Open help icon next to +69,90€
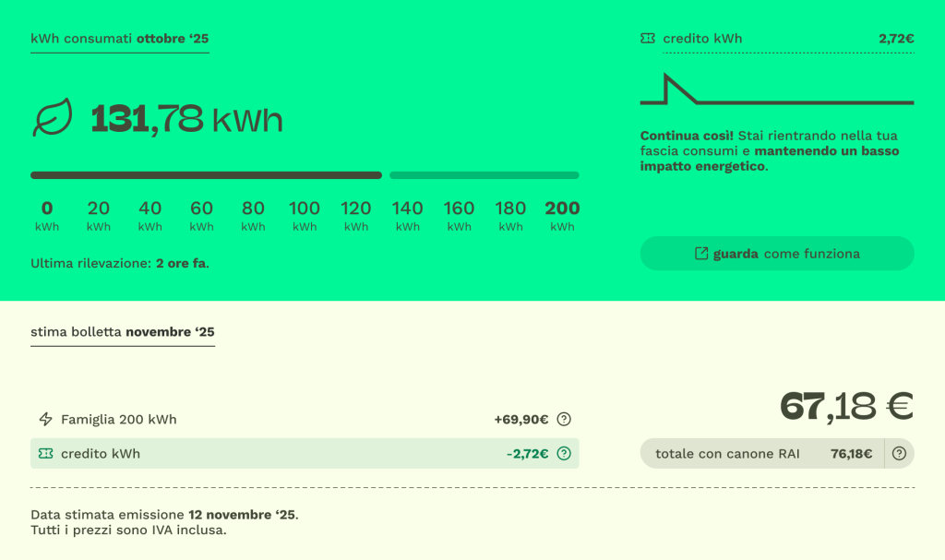 pyautogui.click(x=564, y=419)
